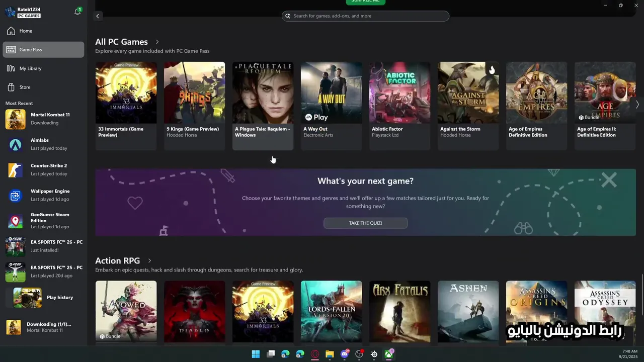644x362 pixels.
Task: Open the Against the Storm card
Action: 468,106
